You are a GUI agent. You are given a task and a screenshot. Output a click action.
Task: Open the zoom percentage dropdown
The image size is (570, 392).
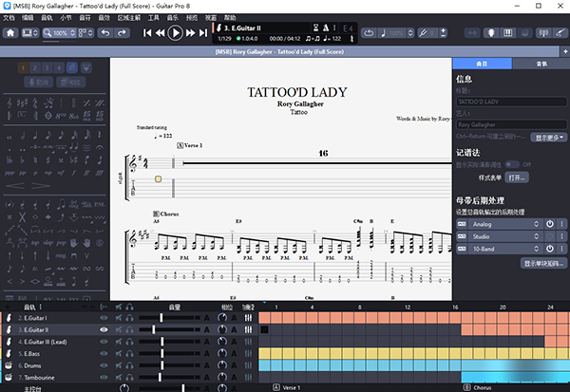pyautogui.click(x=64, y=33)
